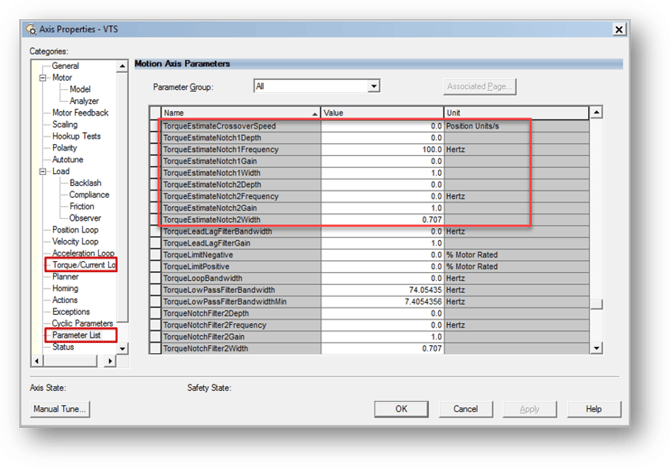
Task: Open Planner category
Action: click(x=65, y=276)
